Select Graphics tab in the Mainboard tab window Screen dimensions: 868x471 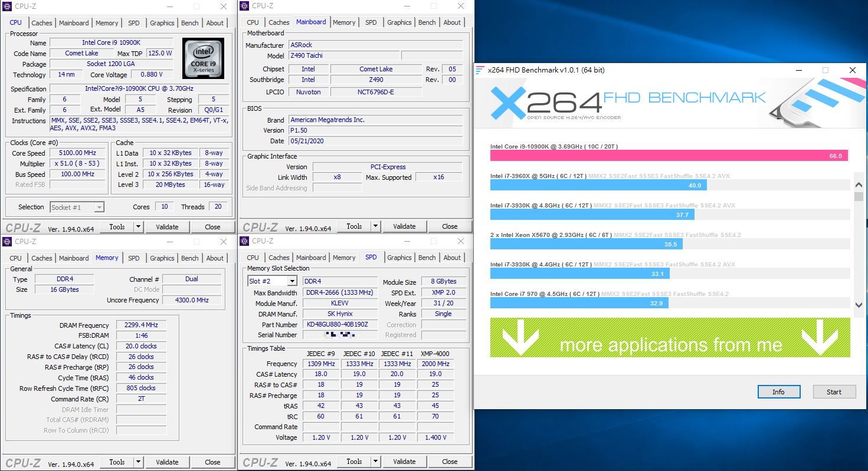399,22
